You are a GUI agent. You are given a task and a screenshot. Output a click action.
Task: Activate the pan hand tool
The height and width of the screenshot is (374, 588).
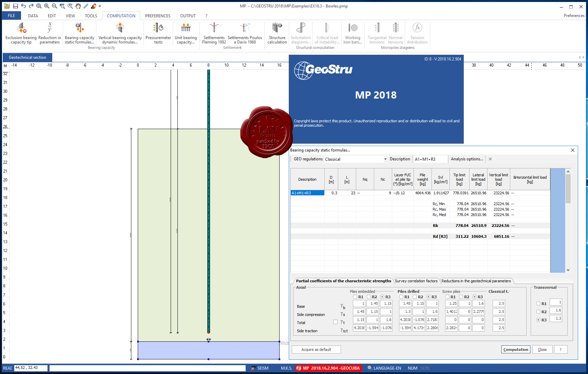click(x=78, y=6)
